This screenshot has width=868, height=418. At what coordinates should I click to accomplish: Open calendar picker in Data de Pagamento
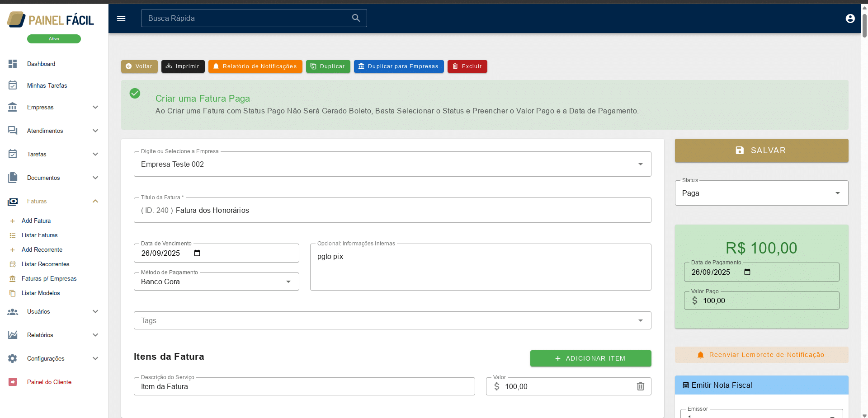(747, 272)
